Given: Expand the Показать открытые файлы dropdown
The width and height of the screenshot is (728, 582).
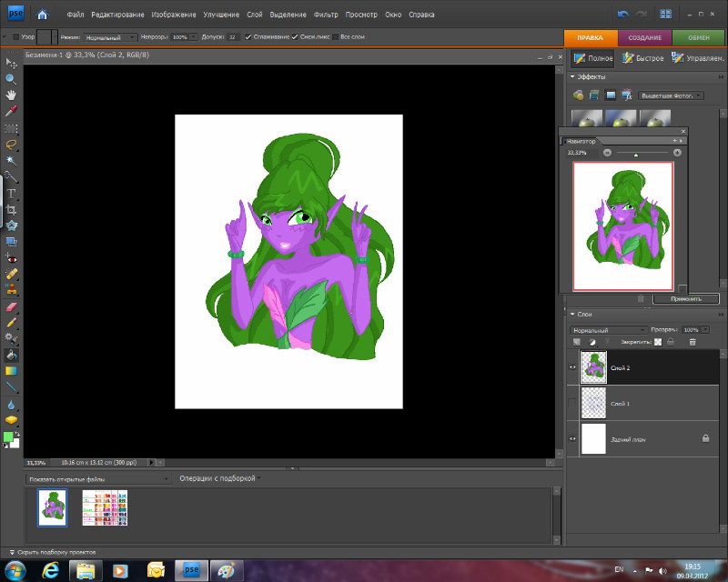Looking at the screenshot, I should 98,478.
